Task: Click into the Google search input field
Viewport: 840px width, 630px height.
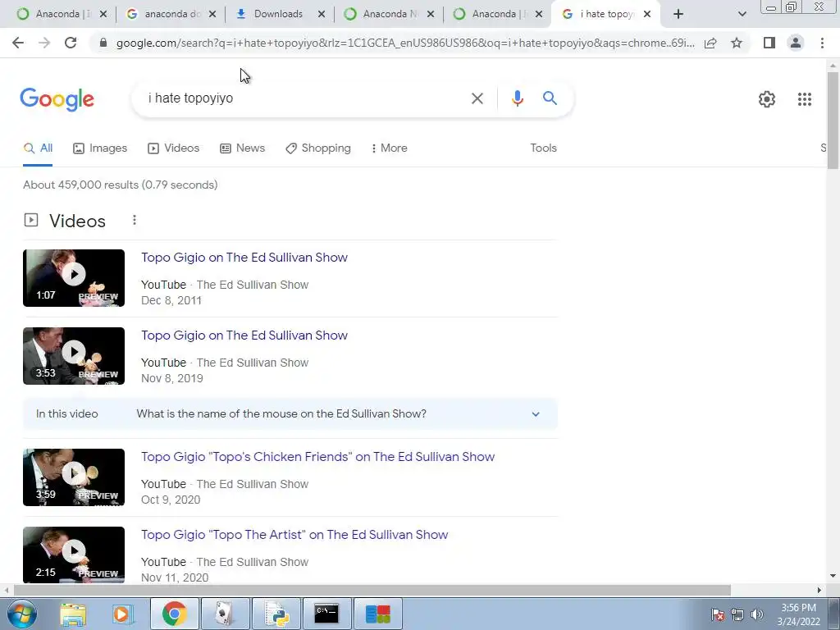Action: coord(305,98)
